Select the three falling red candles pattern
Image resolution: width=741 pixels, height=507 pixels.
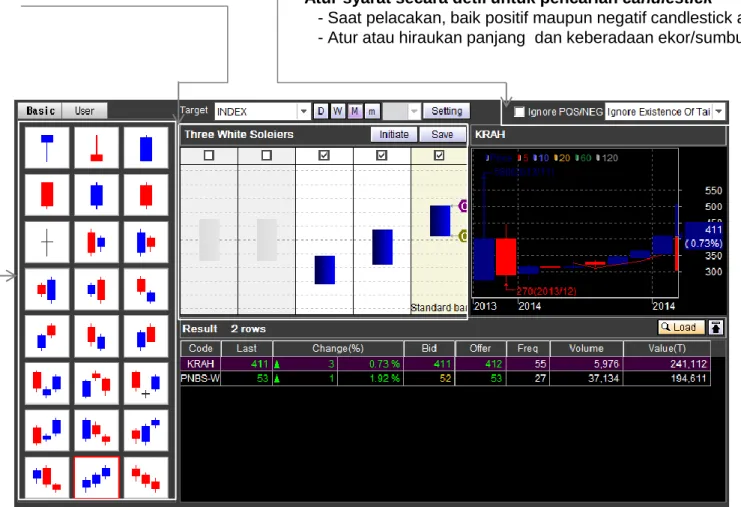point(146,478)
